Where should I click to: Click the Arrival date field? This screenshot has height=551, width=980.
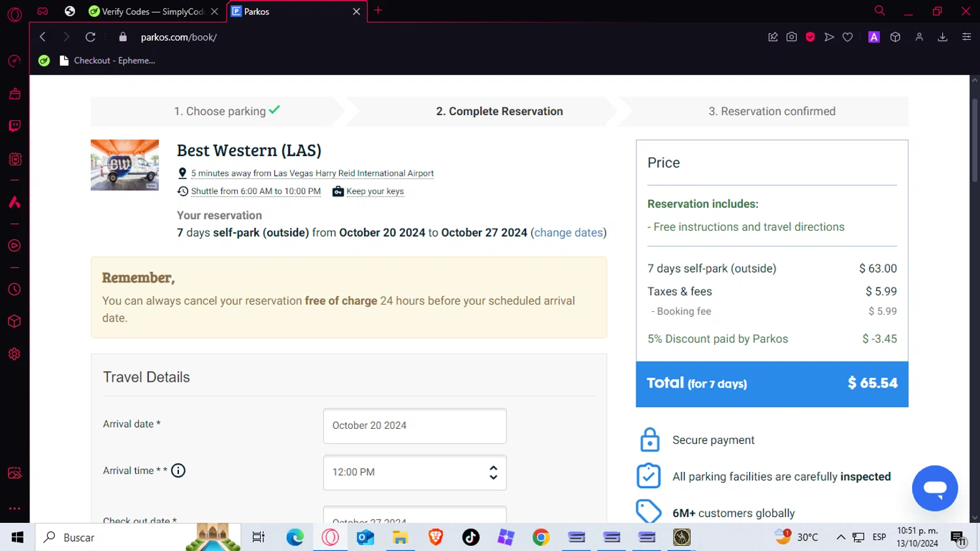pos(415,426)
